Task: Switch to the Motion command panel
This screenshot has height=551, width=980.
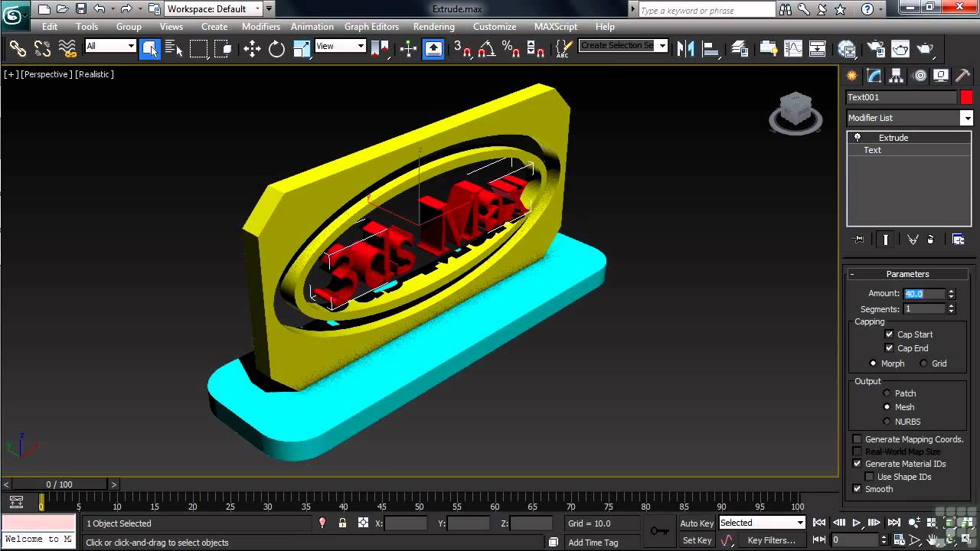Action: pyautogui.click(x=920, y=76)
